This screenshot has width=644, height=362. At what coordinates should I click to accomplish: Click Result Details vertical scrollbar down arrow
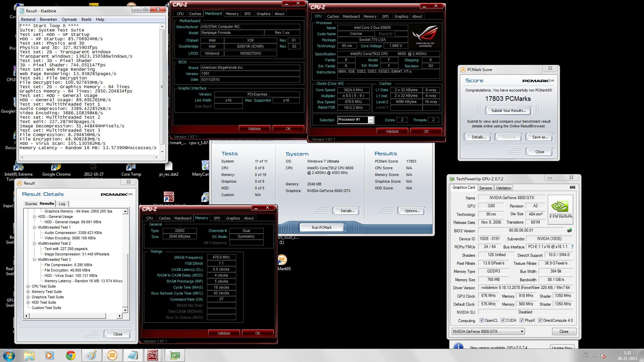pos(125,310)
